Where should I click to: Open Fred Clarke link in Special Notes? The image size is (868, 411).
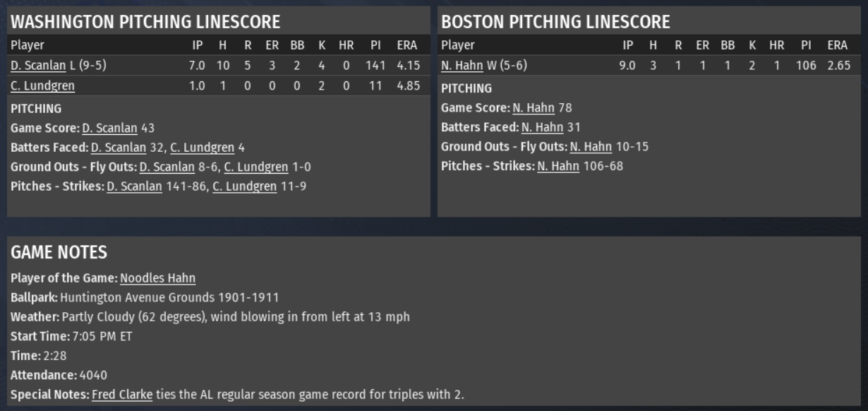point(122,395)
